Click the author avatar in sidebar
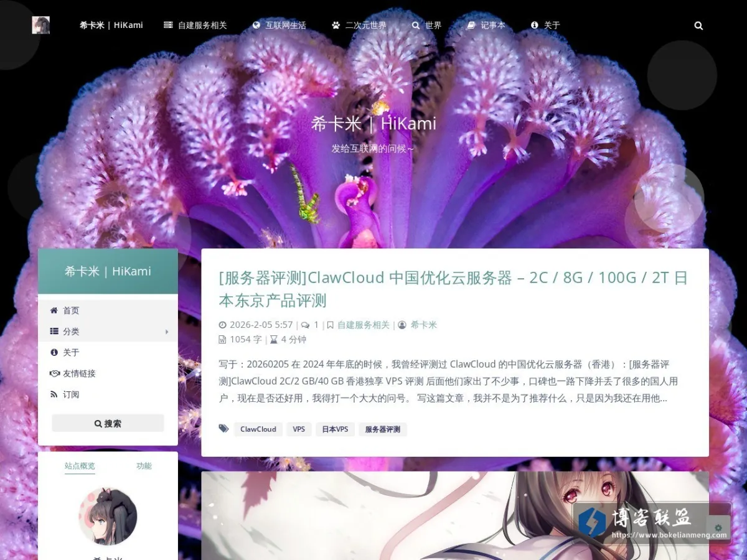Viewport: 747px width, 560px height. pyautogui.click(x=108, y=516)
